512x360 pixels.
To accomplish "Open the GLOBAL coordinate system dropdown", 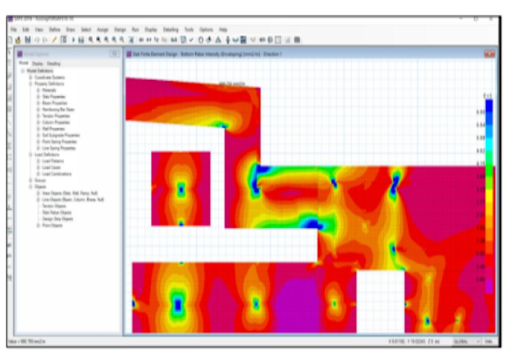I will pos(467,342).
